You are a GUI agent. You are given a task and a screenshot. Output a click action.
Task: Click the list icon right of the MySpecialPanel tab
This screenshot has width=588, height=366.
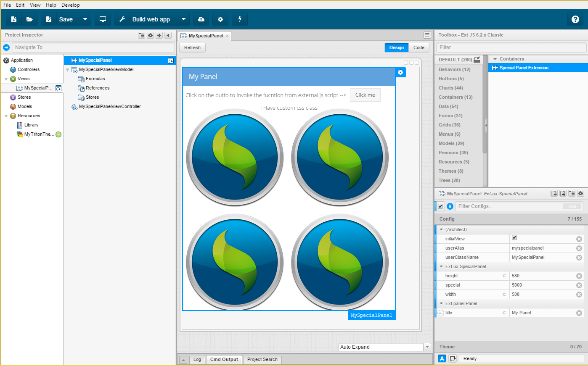(427, 35)
